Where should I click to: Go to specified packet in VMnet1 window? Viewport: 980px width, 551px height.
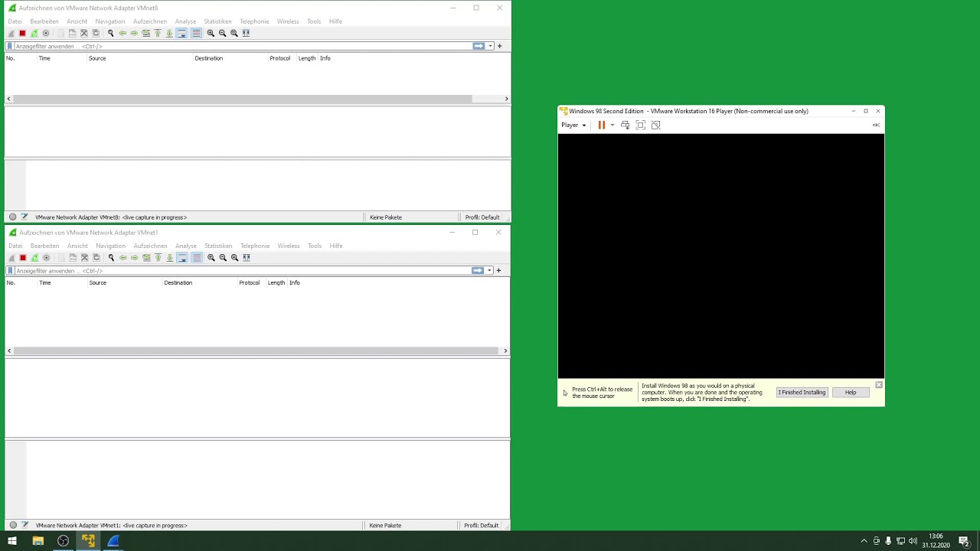point(146,257)
